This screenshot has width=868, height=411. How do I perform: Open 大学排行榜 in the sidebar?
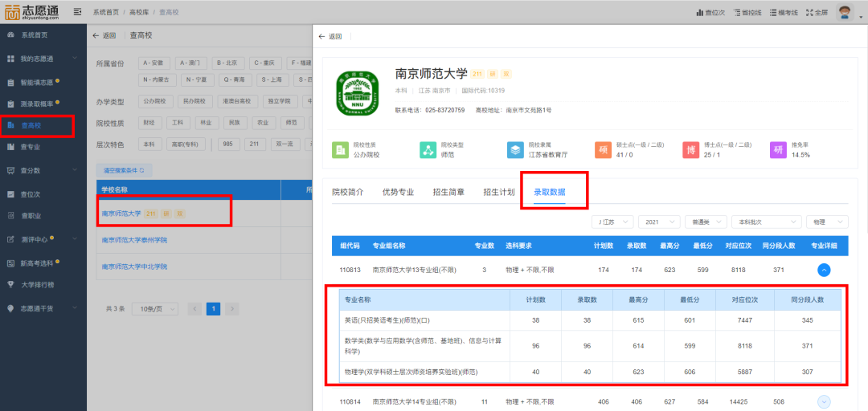(x=37, y=284)
